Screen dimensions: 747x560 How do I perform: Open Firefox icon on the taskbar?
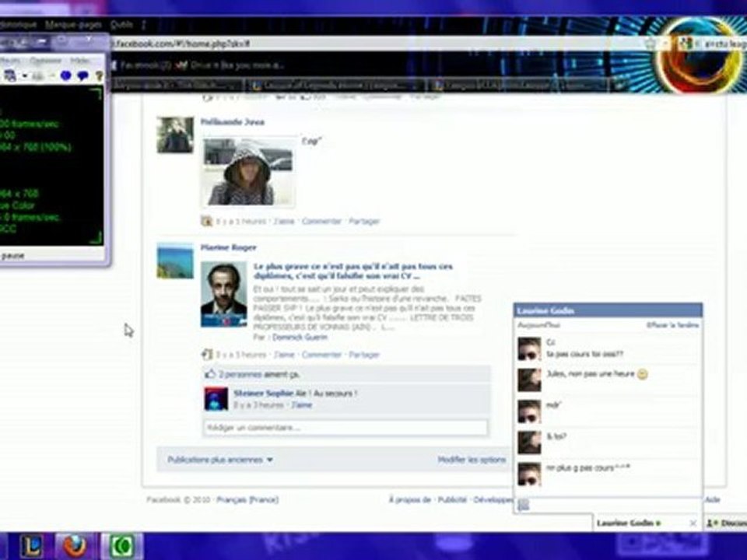75,546
